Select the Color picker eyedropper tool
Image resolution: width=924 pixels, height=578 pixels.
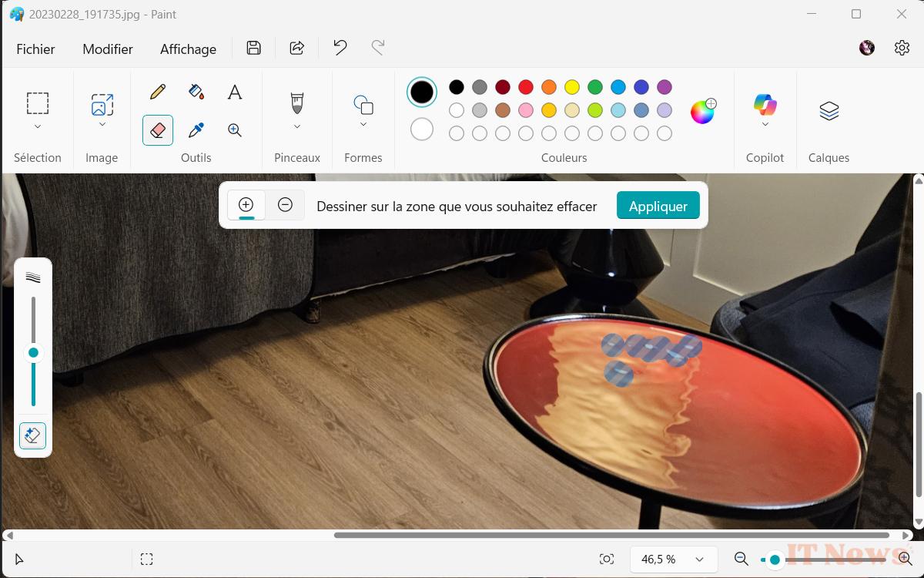(x=196, y=130)
